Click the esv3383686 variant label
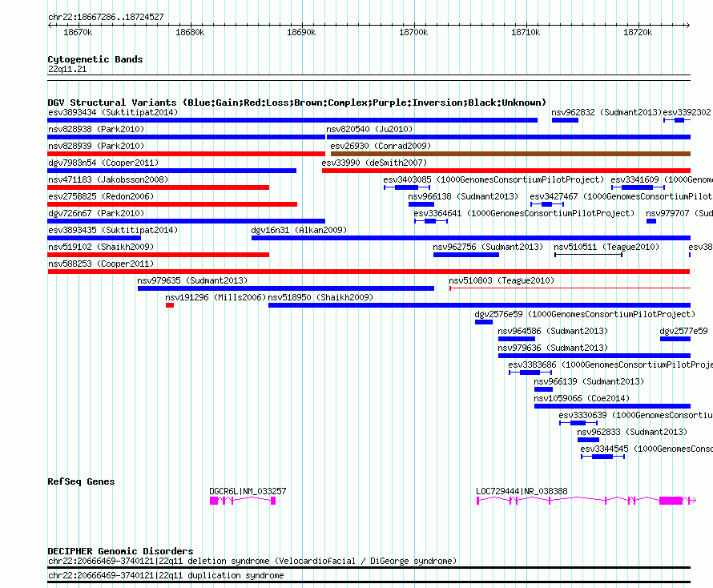 point(610,364)
